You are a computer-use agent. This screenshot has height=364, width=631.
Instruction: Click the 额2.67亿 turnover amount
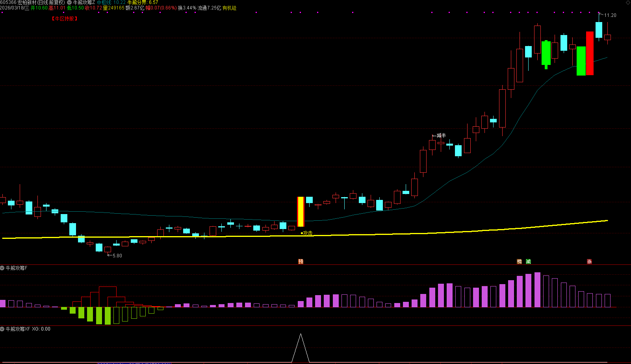[x=135, y=8]
